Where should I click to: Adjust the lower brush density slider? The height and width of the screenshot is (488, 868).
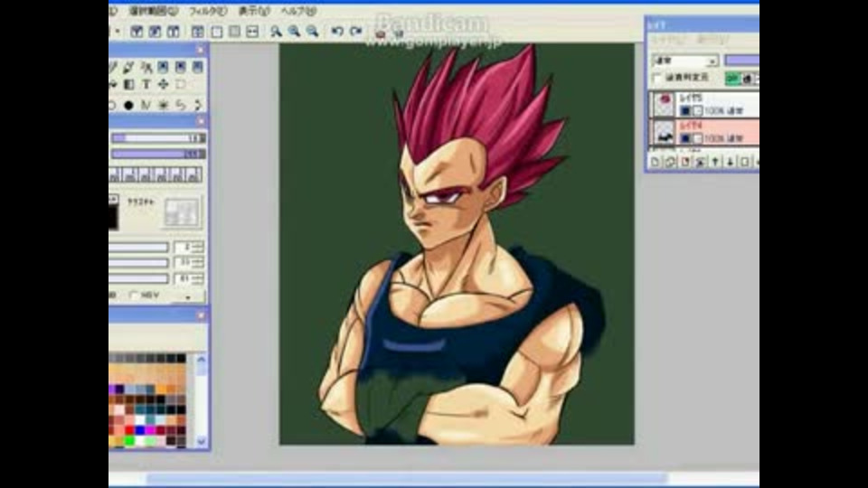tap(158, 154)
